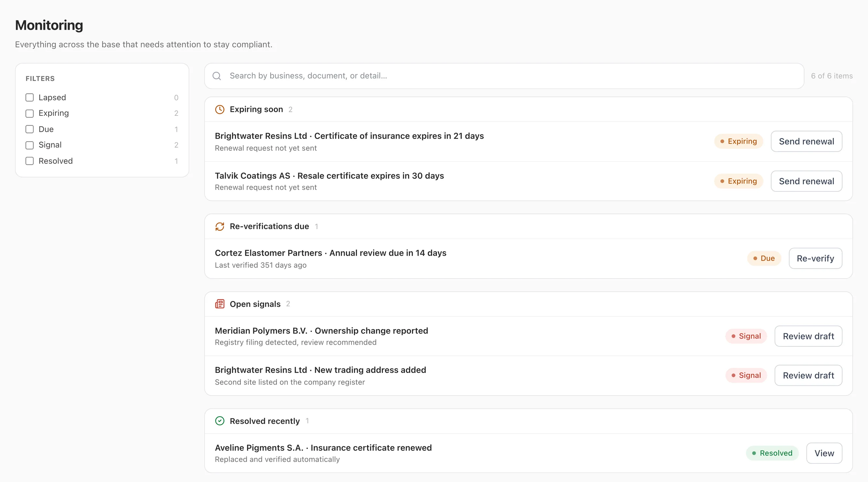Viewport: 868px width, 482px height.
Task: Click the Expiring badge on Brightwater Resins row
Action: coord(738,142)
